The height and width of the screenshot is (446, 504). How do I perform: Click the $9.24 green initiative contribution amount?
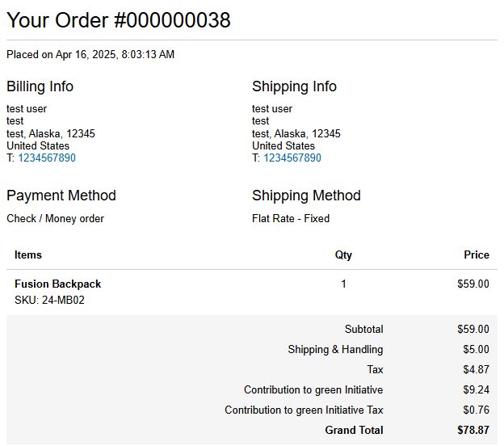472,390
